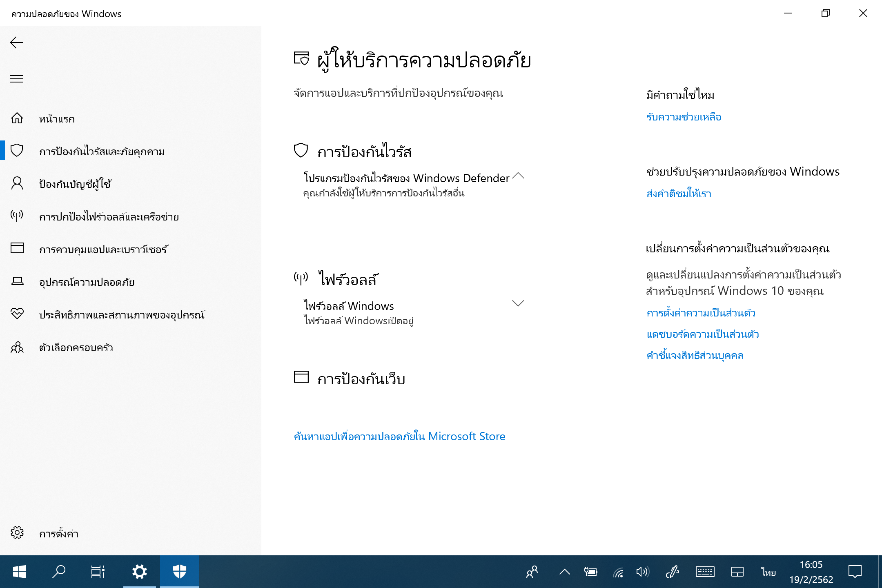The width and height of the screenshot is (882, 588).
Task: Open การตั้งค่าความเป็นส่วนตัว privacy settings link
Action: (x=701, y=313)
